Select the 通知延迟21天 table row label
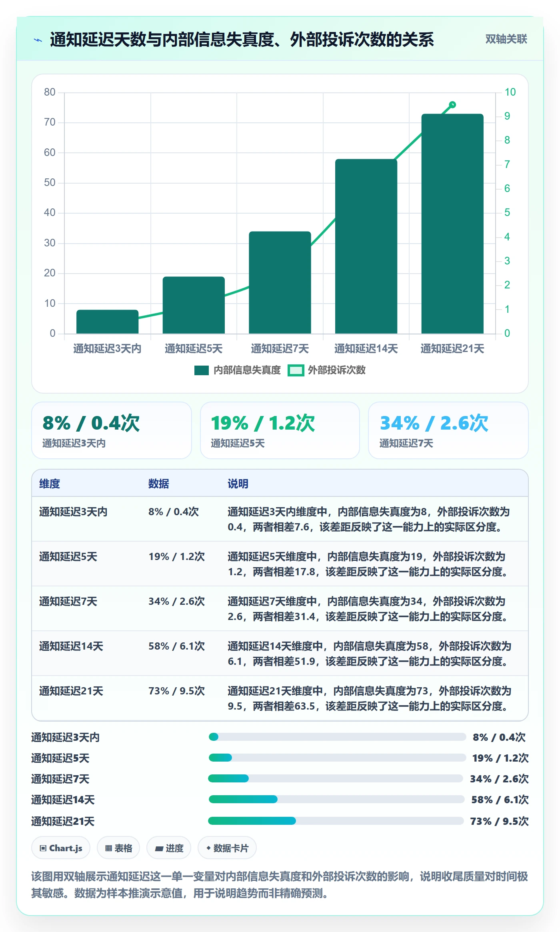560x932 pixels. click(x=71, y=691)
